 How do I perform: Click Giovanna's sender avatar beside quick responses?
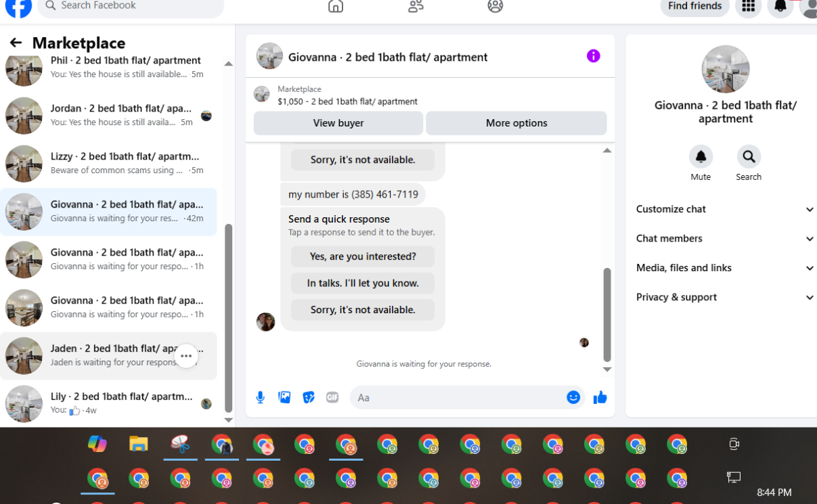265,322
